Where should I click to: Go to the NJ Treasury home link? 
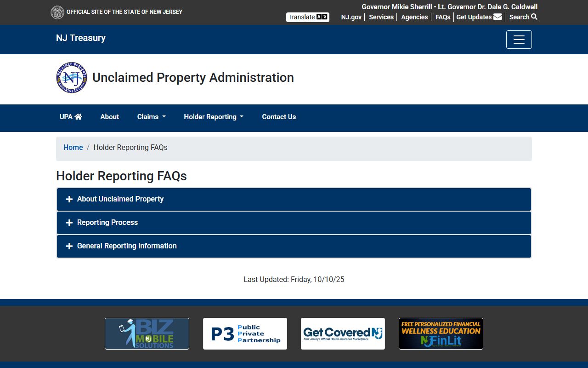[x=81, y=38]
